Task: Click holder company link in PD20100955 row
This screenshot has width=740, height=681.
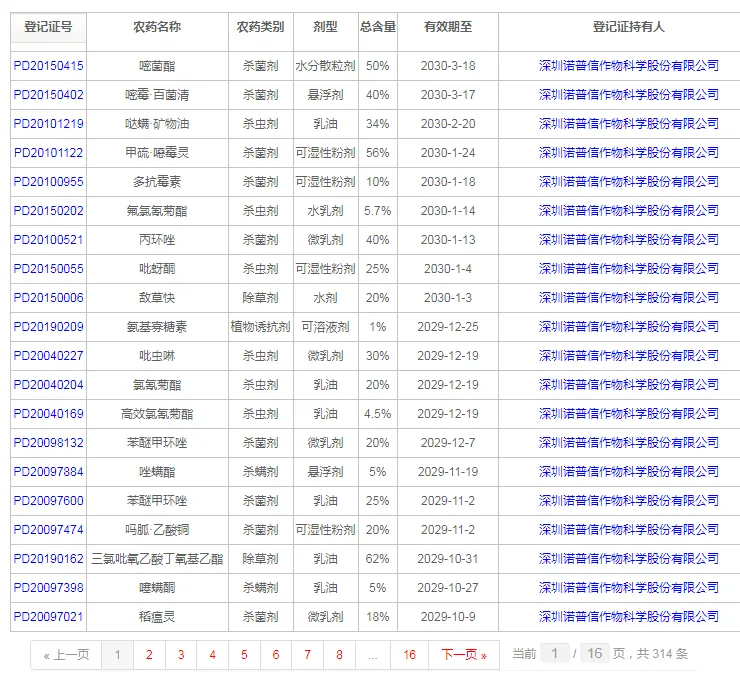Action: point(629,182)
